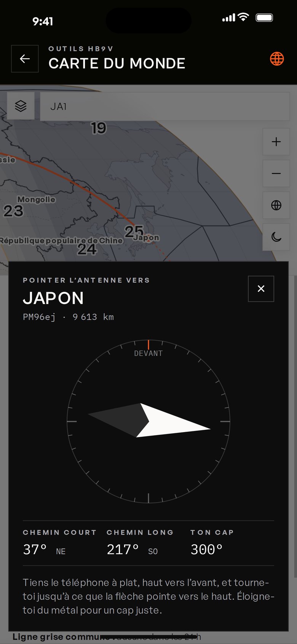Screen dimensions: 297x644
Task: Tap the CHEMIN LONG label
Action: tap(140, 532)
